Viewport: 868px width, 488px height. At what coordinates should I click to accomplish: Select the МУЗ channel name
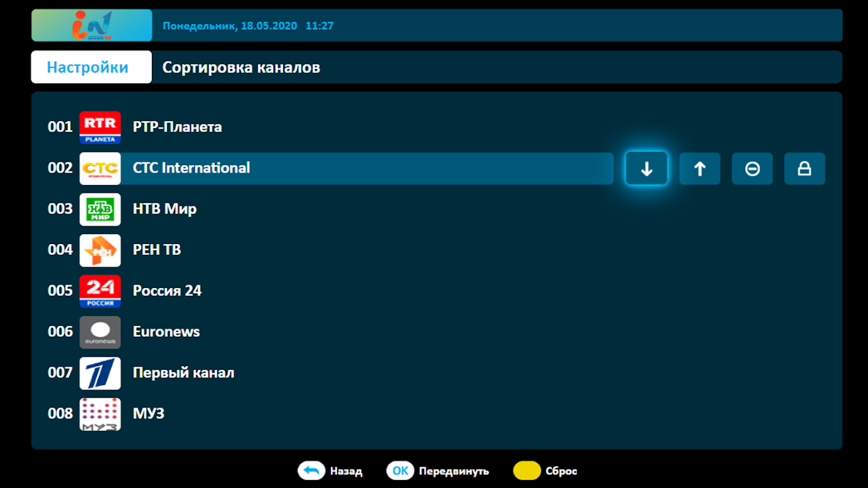coord(149,414)
